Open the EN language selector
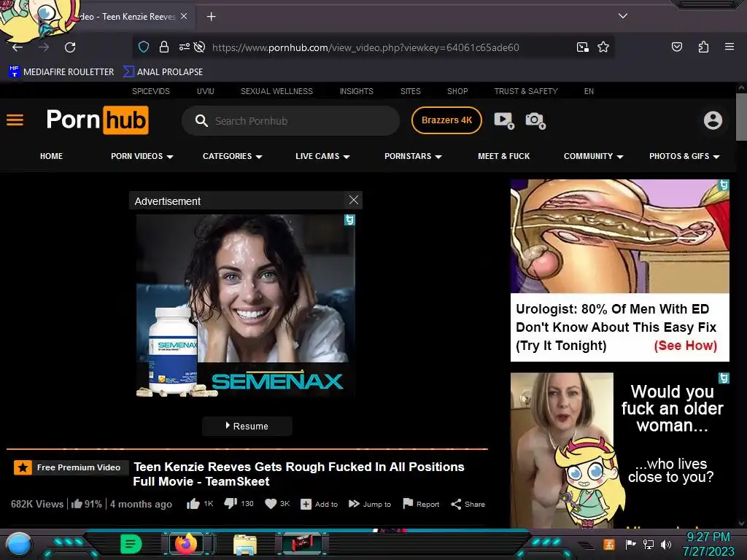This screenshot has width=747, height=560. (x=589, y=91)
